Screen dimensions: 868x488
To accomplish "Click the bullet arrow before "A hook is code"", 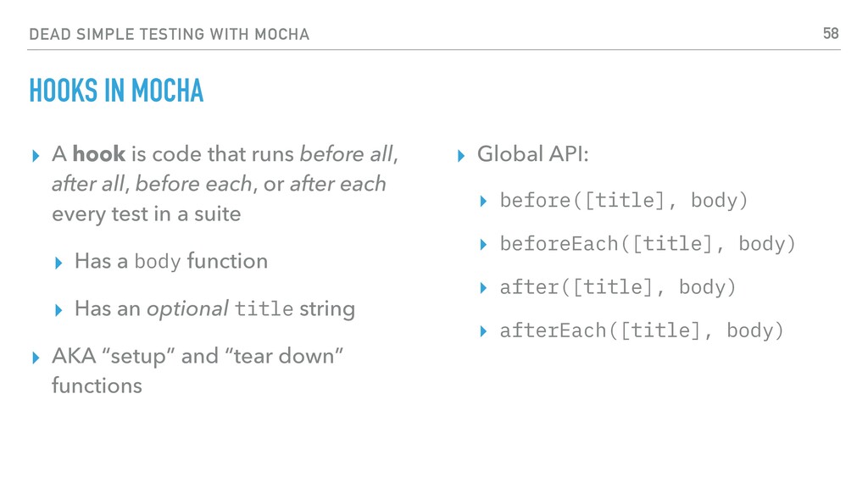I will pyautogui.click(x=36, y=156).
